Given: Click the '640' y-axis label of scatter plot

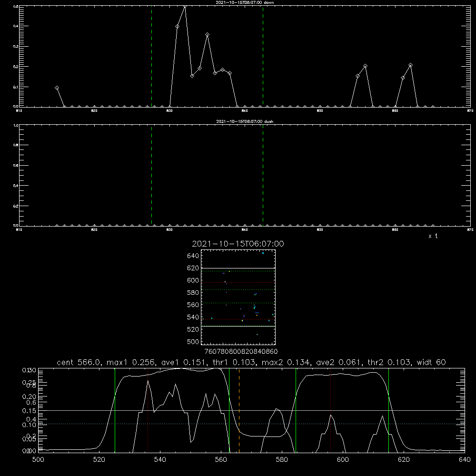Looking at the screenshot, I should point(193,256).
